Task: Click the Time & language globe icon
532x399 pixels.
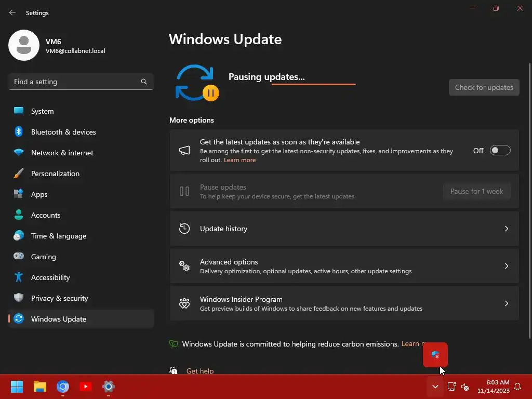Action: coord(19,235)
